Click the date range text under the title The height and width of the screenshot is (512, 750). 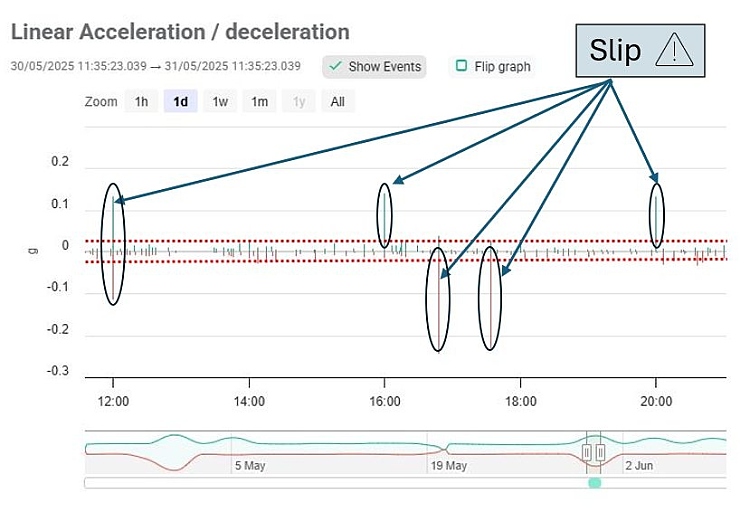155,66
